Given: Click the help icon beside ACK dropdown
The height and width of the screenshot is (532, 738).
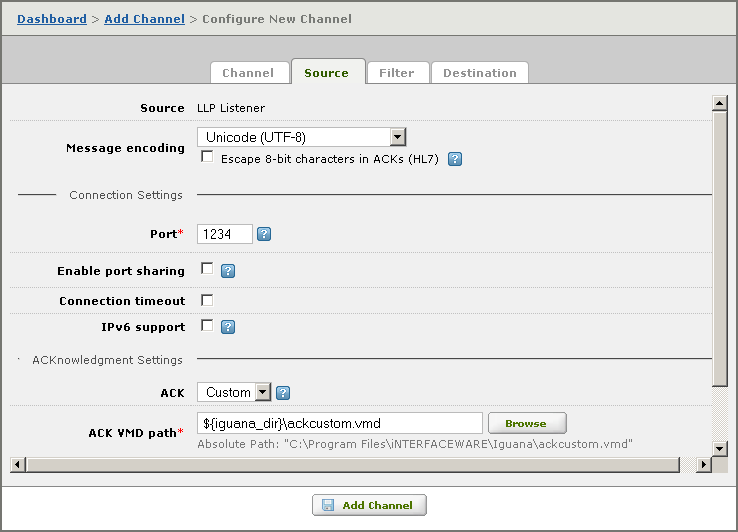Looking at the screenshot, I should coord(283,393).
